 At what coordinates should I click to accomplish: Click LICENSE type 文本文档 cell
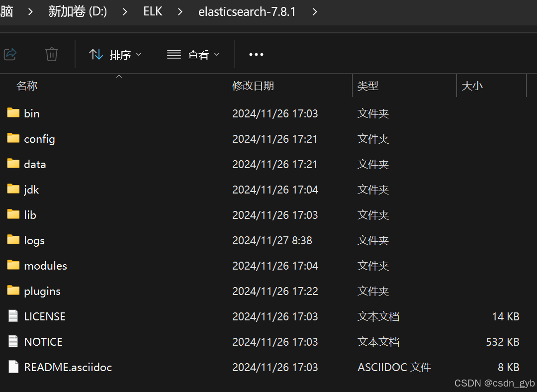[x=378, y=316]
